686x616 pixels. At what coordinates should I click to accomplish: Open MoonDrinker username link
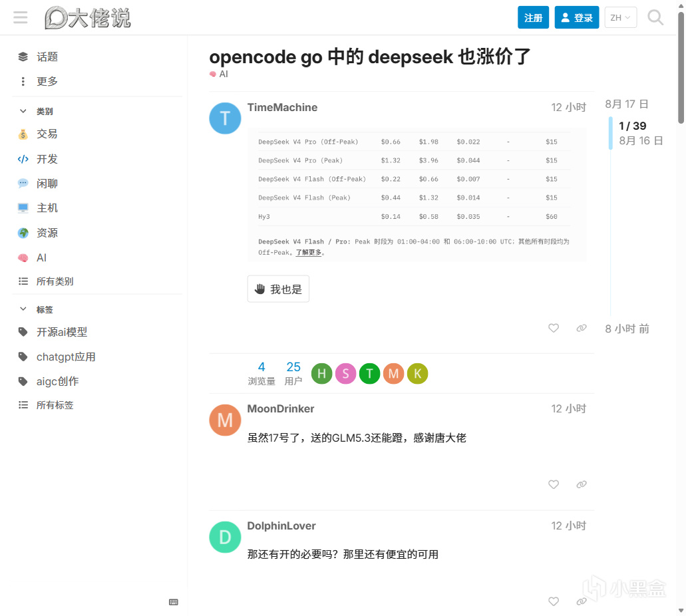tap(280, 409)
